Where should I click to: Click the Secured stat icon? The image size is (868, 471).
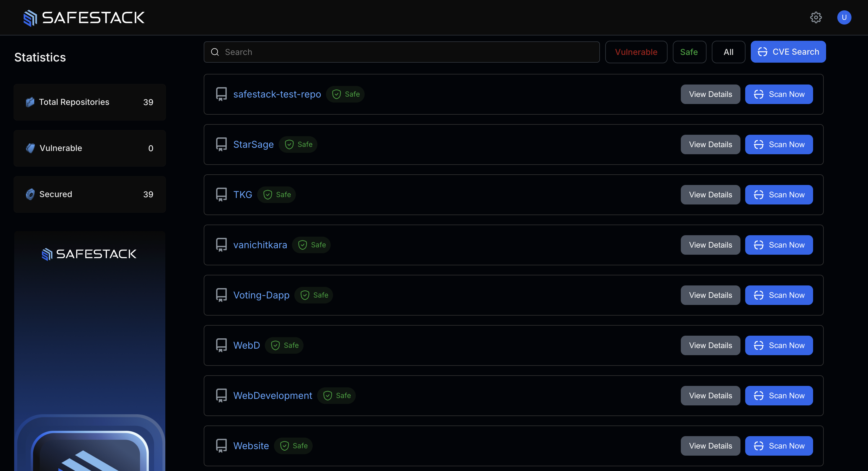[30, 194]
